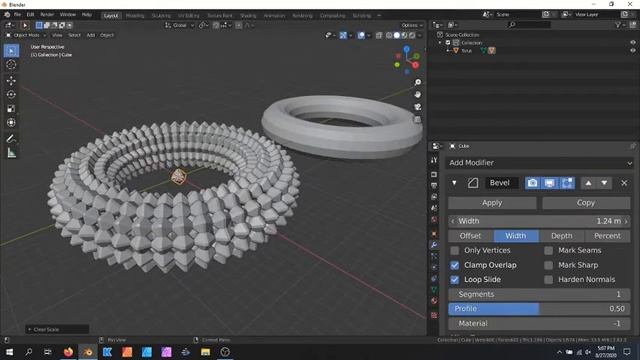Enable Mark Seams checkbox
Image resolution: width=640 pixels, height=360 pixels.
(549, 250)
